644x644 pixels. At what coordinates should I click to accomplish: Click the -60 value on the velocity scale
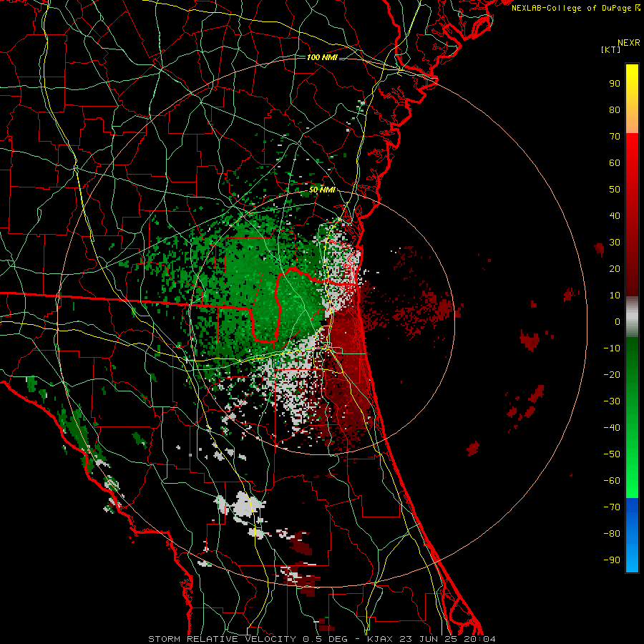(x=612, y=481)
